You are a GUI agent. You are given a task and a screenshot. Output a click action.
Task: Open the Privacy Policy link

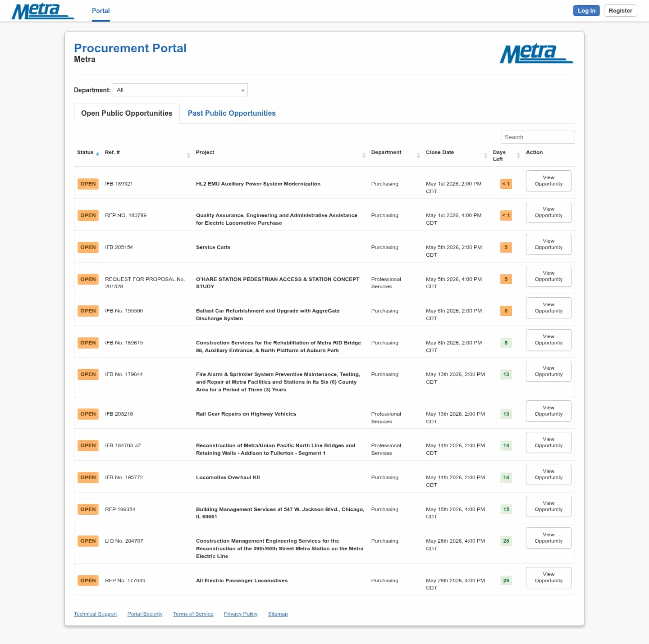tap(241, 614)
